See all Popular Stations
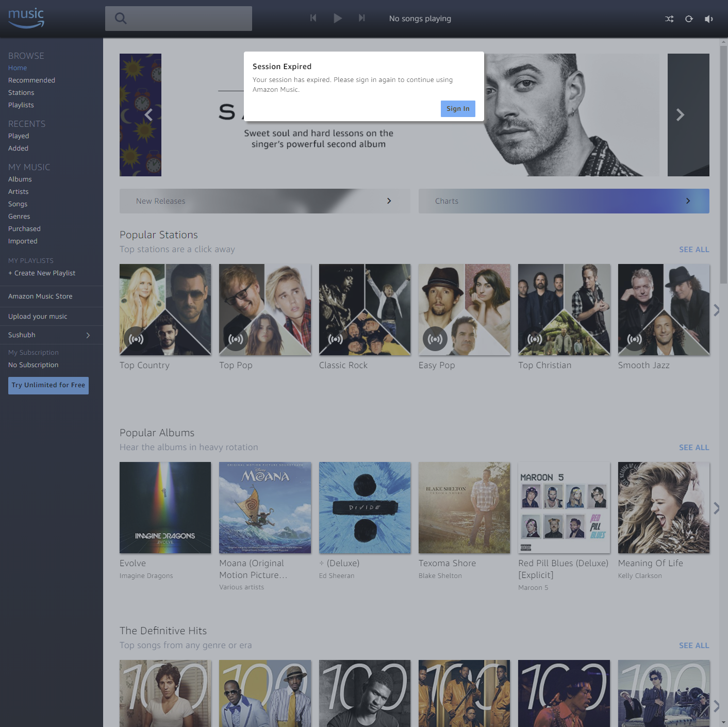The image size is (728, 727). click(x=694, y=250)
